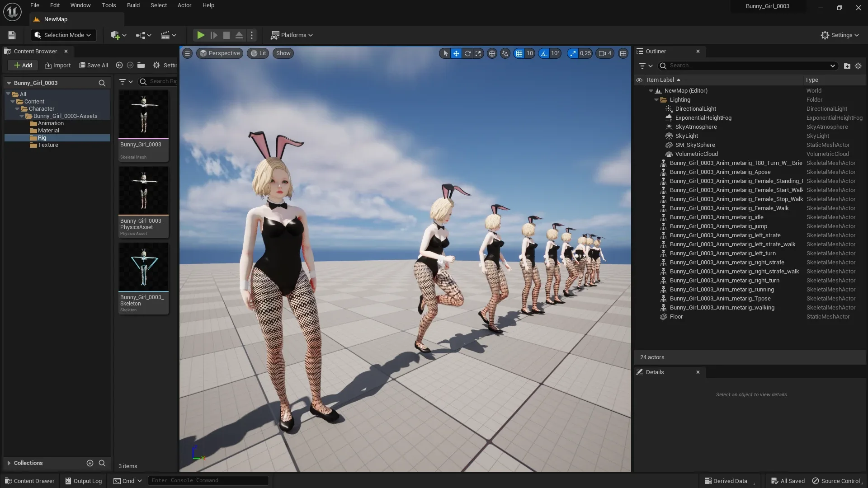Toggle rotation snapping at 10 degrees

click(x=545, y=53)
